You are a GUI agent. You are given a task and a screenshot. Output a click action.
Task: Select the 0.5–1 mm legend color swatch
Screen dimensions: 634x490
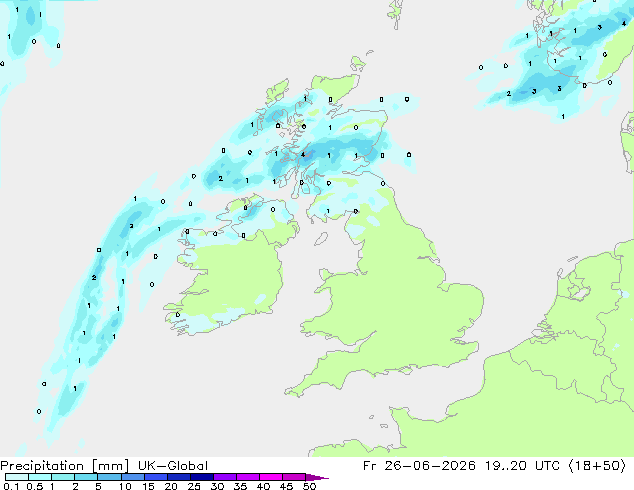(x=40, y=477)
